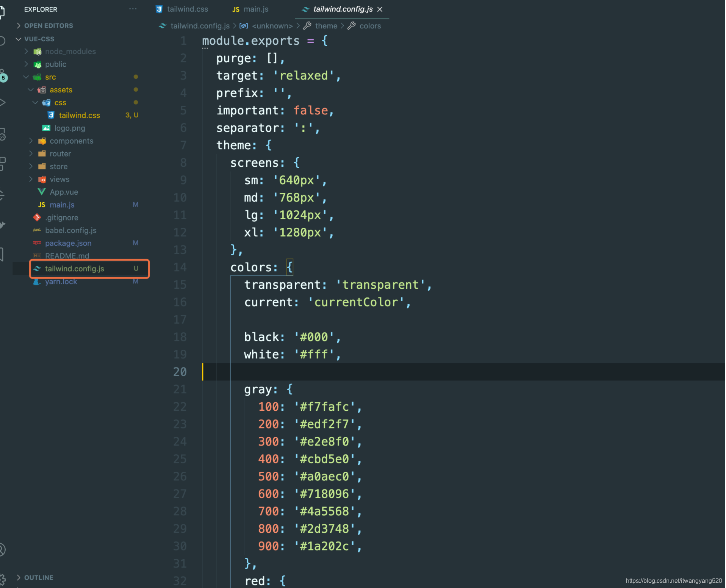
Task: Open yarn.lock in the file tree
Action: point(61,281)
